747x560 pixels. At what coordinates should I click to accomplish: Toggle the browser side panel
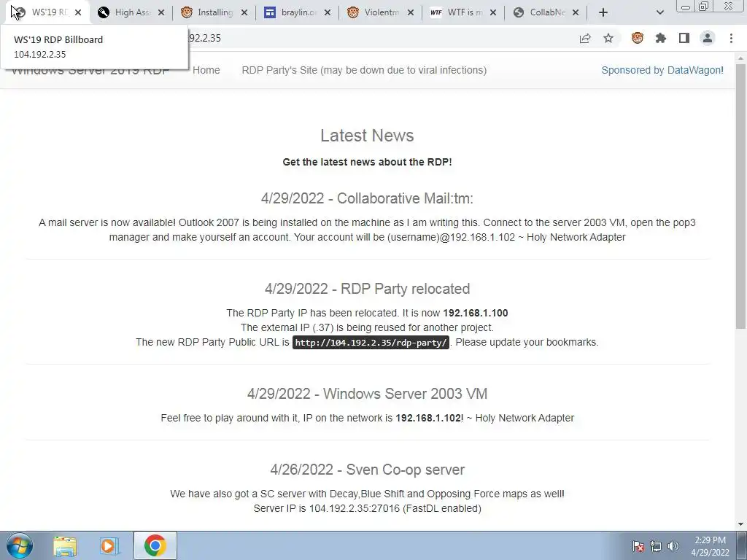684,38
